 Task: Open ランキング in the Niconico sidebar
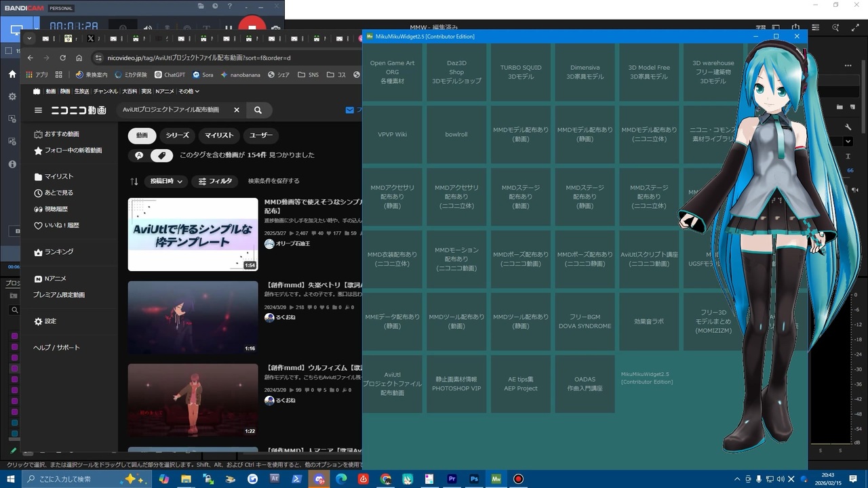pos(54,251)
